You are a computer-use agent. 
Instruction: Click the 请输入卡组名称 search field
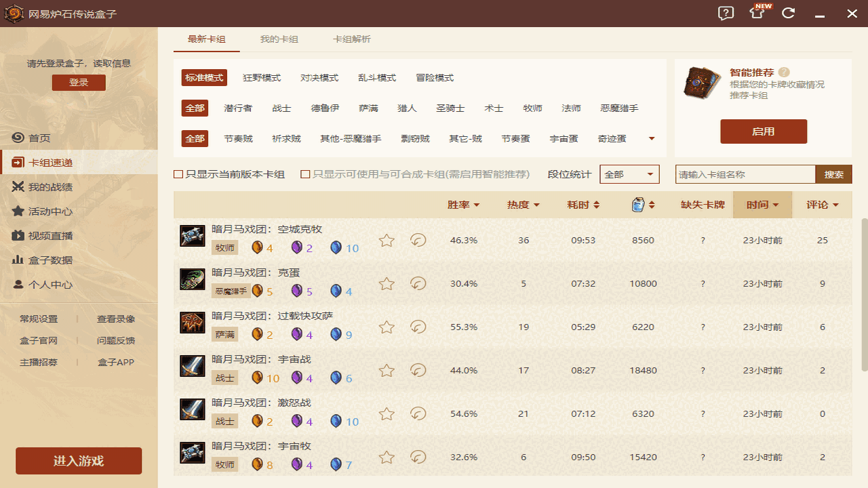pos(745,174)
